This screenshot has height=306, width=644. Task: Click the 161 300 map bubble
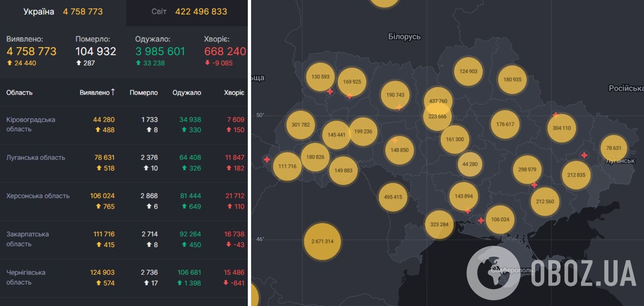pyautogui.click(x=455, y=139)
